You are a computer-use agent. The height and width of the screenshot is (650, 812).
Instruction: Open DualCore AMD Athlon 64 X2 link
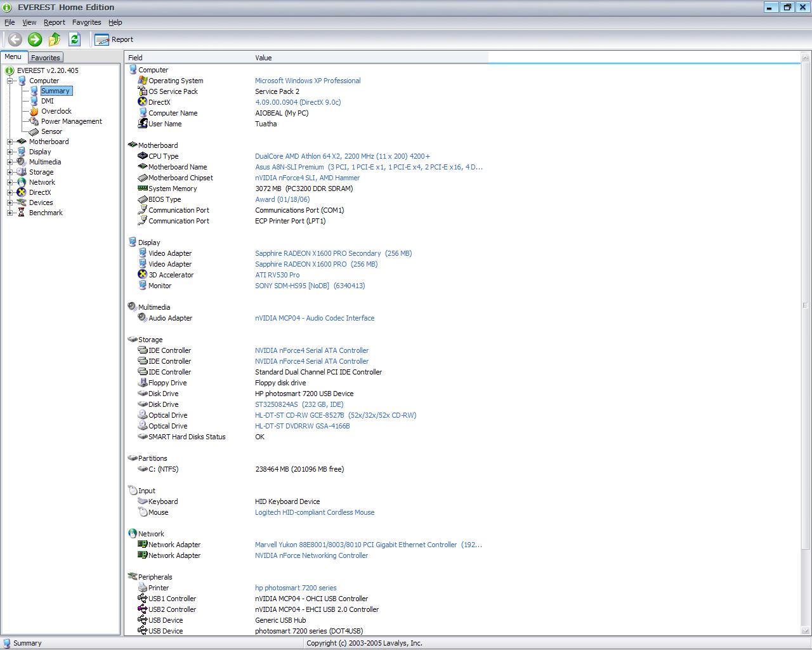343,156
